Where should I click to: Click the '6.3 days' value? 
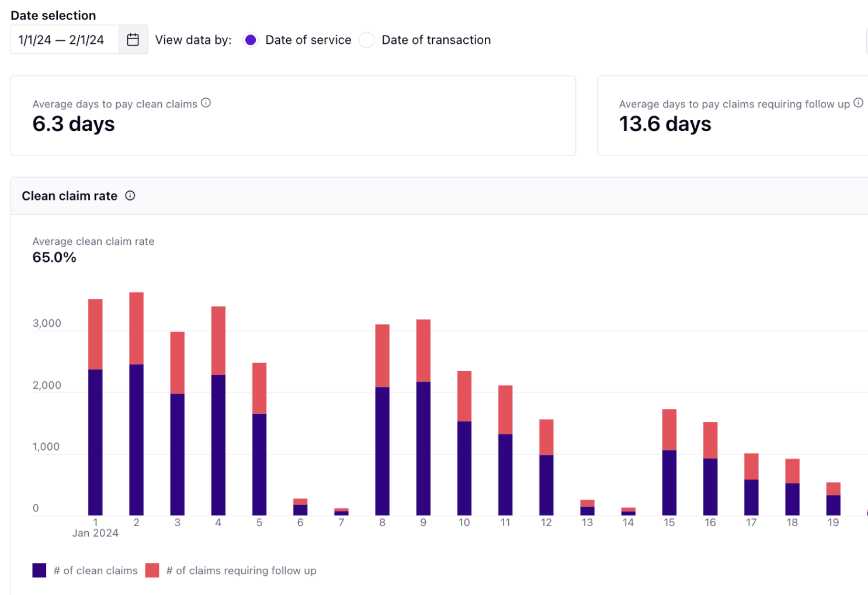click(x=74, y=124)
